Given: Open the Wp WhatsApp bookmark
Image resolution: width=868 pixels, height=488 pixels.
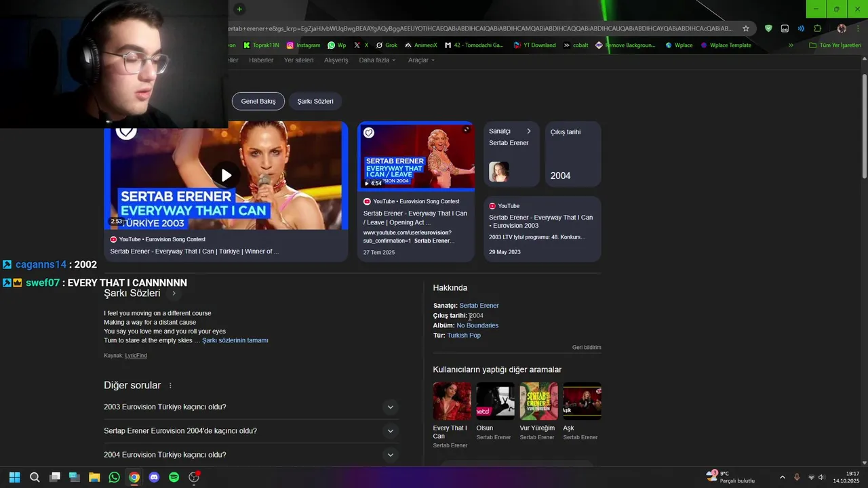Looking at the screenshot, I should click(x=336, y=45).
